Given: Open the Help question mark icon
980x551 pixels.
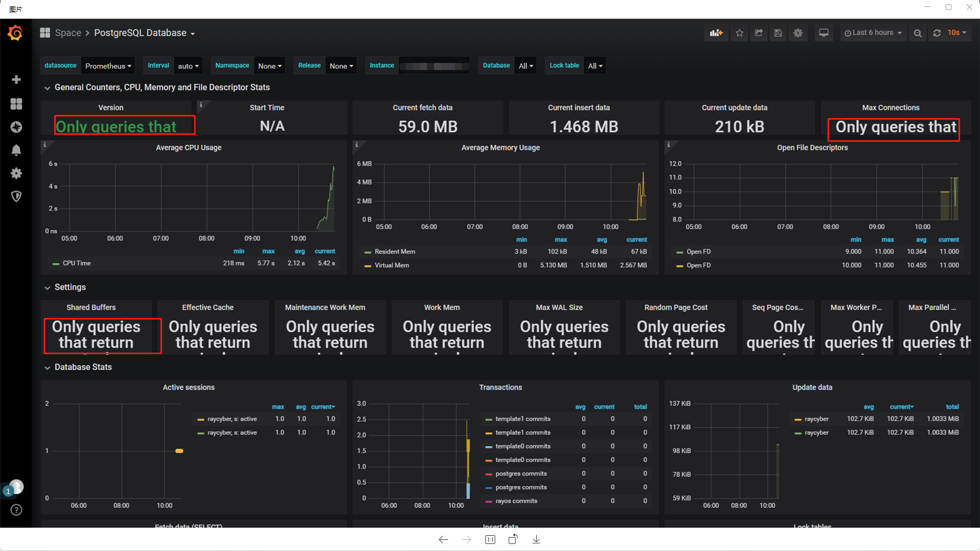Looking at the screenshot, I should click(x=16, y=510).
